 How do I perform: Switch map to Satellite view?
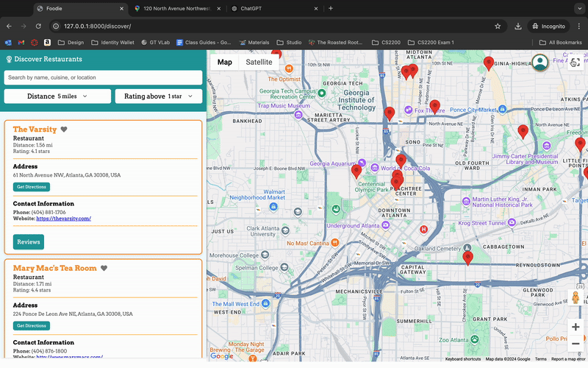tap(259, 62)
